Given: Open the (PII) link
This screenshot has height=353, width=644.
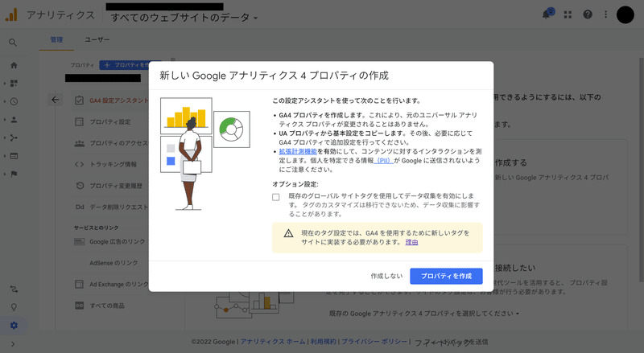Looking at the screenshot, I should coord(384,161).
